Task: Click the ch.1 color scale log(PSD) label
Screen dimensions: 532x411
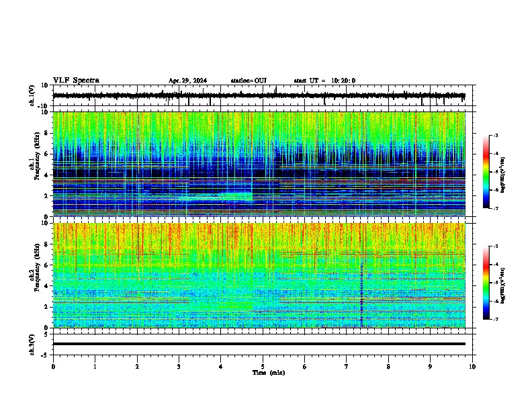Action: pos(503,175)
